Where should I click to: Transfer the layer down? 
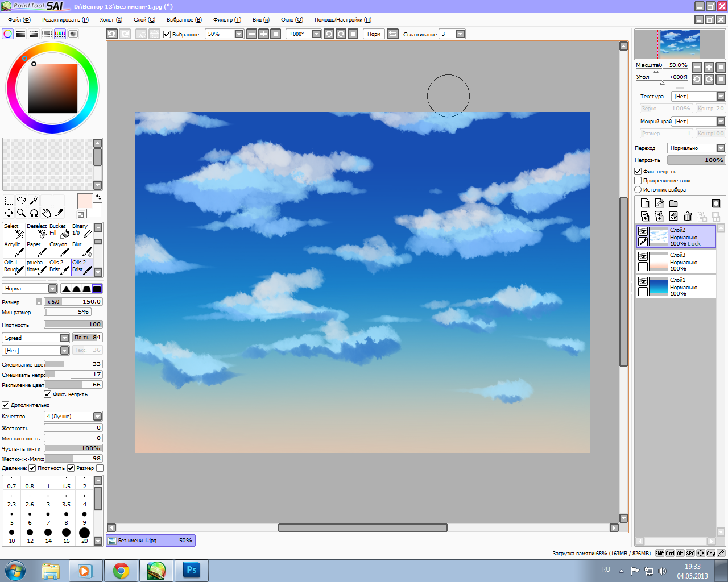(645, 217)
